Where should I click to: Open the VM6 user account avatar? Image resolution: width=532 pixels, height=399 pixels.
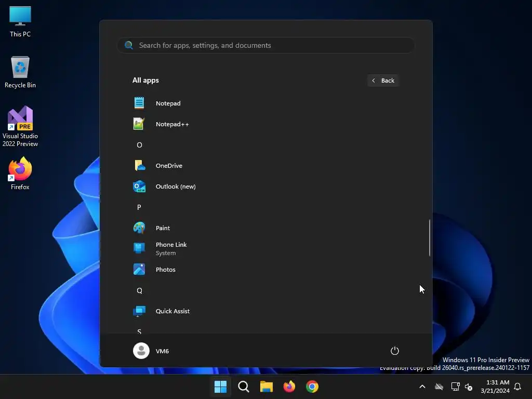pos(141,351)
